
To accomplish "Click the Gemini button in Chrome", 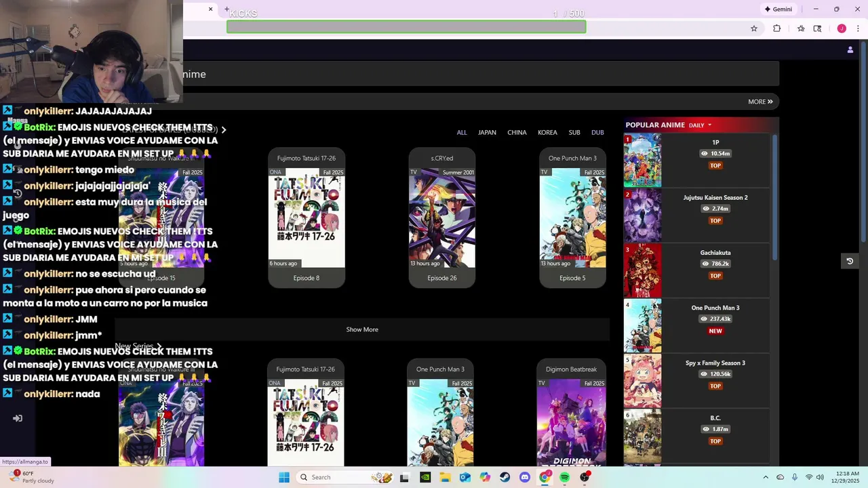I will point(778,9).
